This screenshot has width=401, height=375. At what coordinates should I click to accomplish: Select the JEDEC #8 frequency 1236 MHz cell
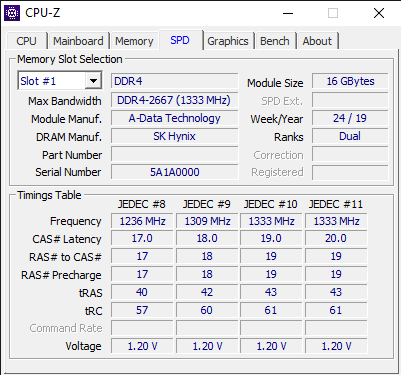click(142, 221)
